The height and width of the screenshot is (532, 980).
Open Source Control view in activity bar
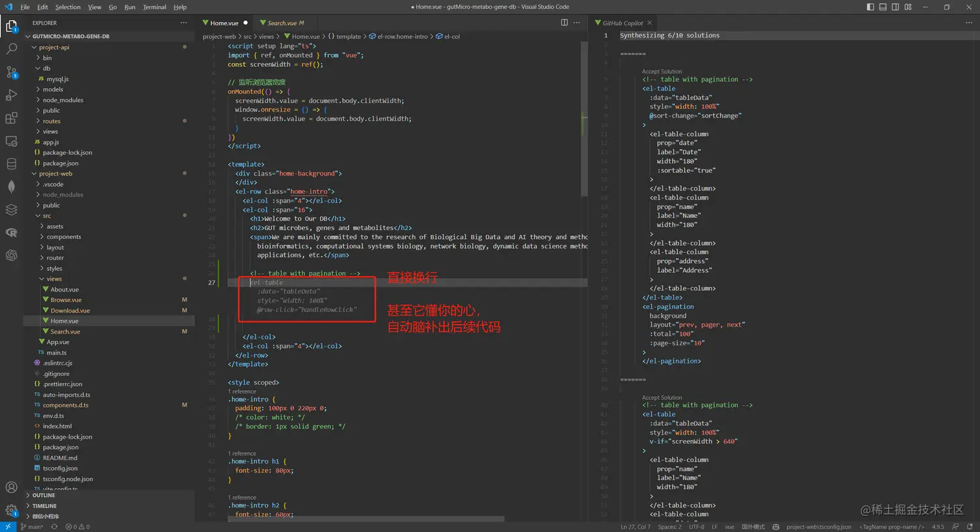click(x=12, y=72)
